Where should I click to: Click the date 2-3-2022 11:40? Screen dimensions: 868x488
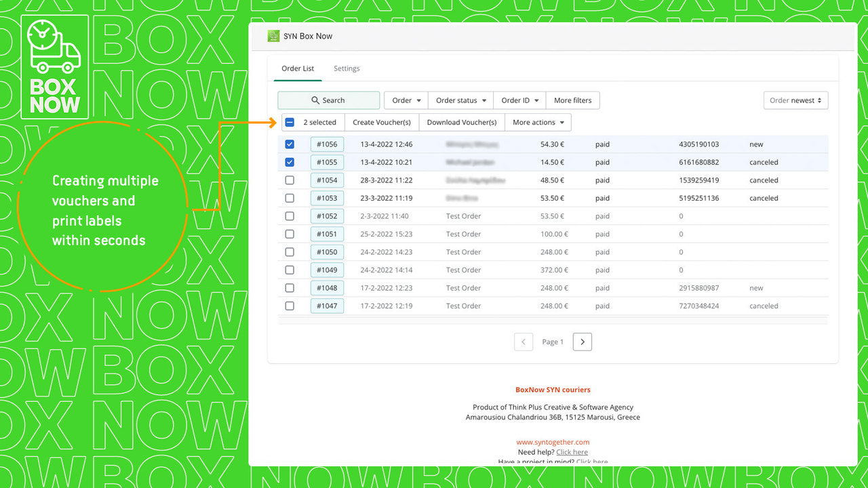point(384,216)
